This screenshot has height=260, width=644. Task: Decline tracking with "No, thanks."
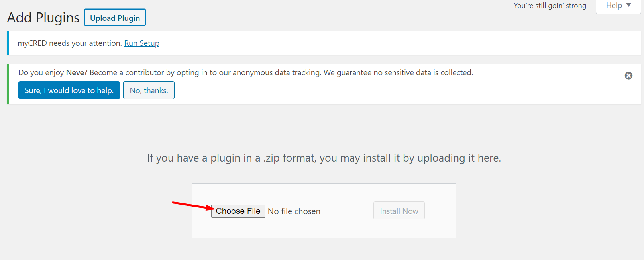click(149, 90)
